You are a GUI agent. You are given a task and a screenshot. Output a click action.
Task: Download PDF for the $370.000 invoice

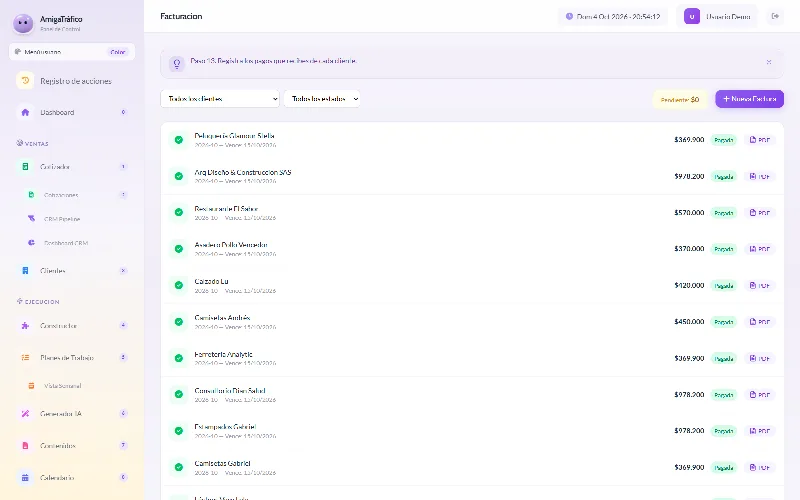pos(759,249)
